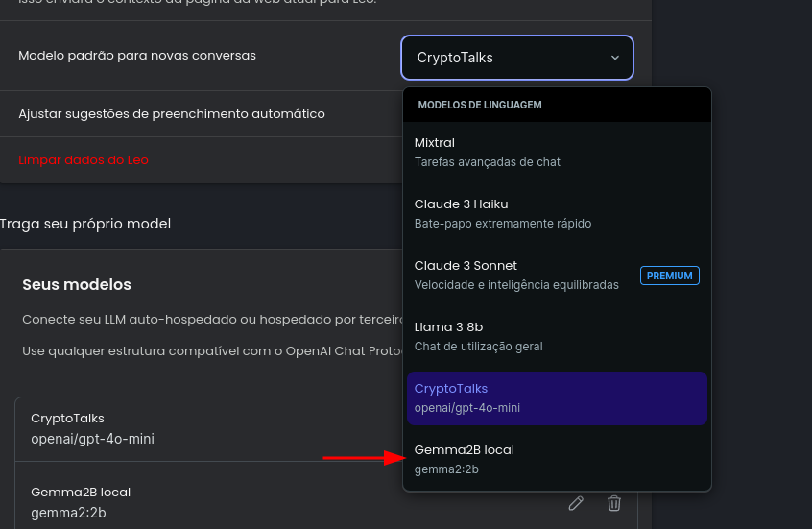Click the Traga seu próprio model heading
Screen dimensions: 812x529
click(x=85, y=224)
